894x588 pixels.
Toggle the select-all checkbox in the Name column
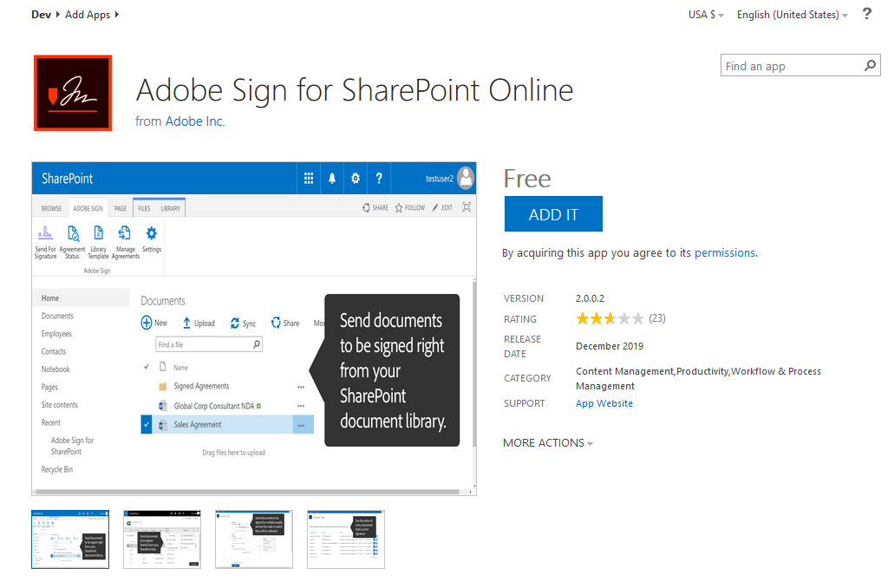[145, 367]
